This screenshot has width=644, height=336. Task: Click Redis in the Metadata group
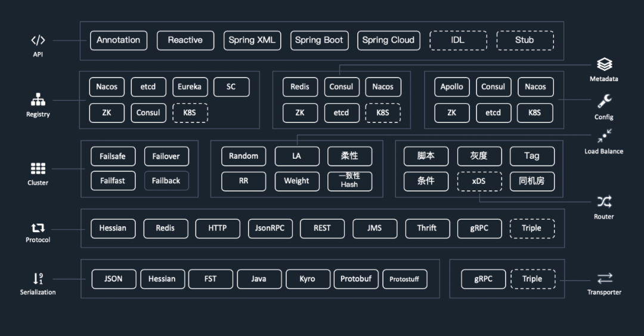pos(300,87)
